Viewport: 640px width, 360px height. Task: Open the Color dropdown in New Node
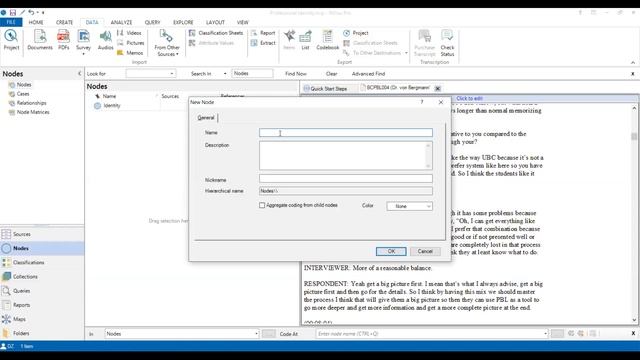tap(409, 206)
